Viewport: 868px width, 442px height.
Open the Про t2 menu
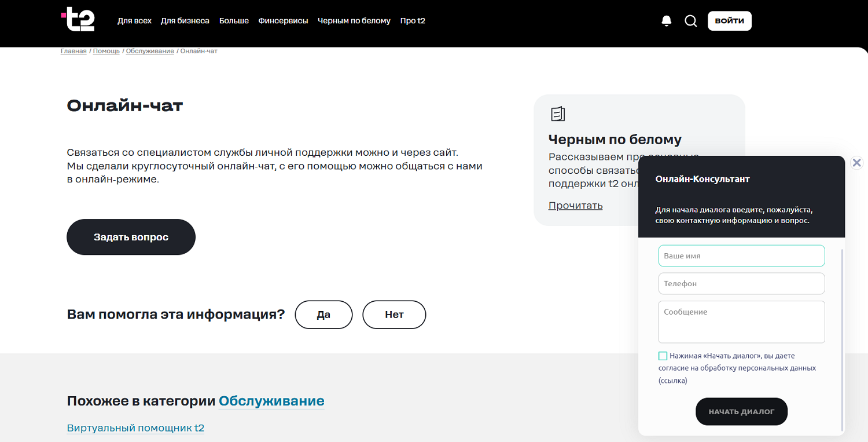413,21
